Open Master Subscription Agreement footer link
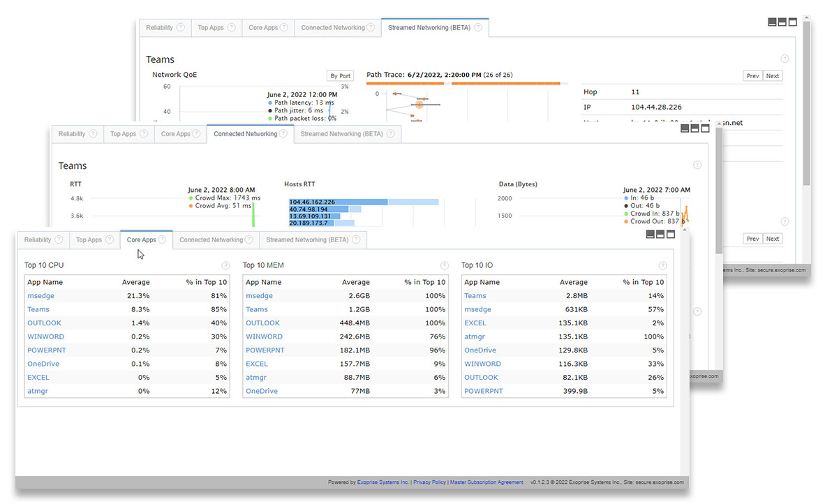Viewport: 832px width, 504px height. point(486,482)
